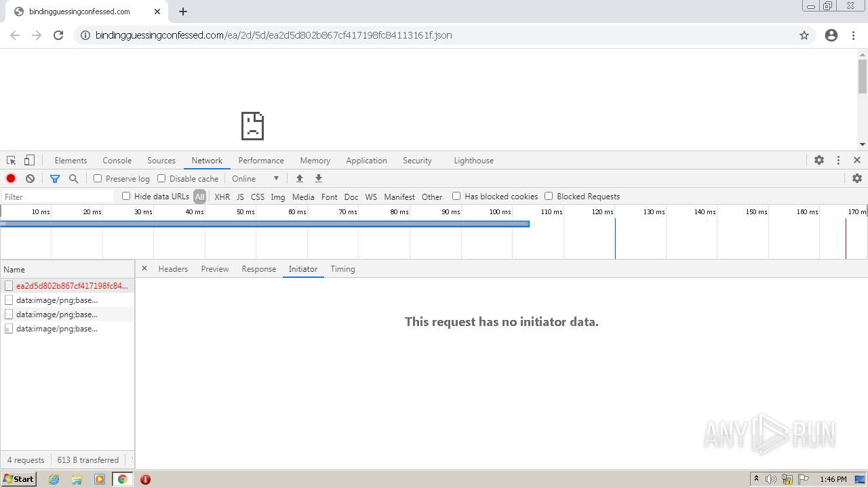Open the Start menu
The width and height of the screenshot is (868, 488).
point(19,479)
